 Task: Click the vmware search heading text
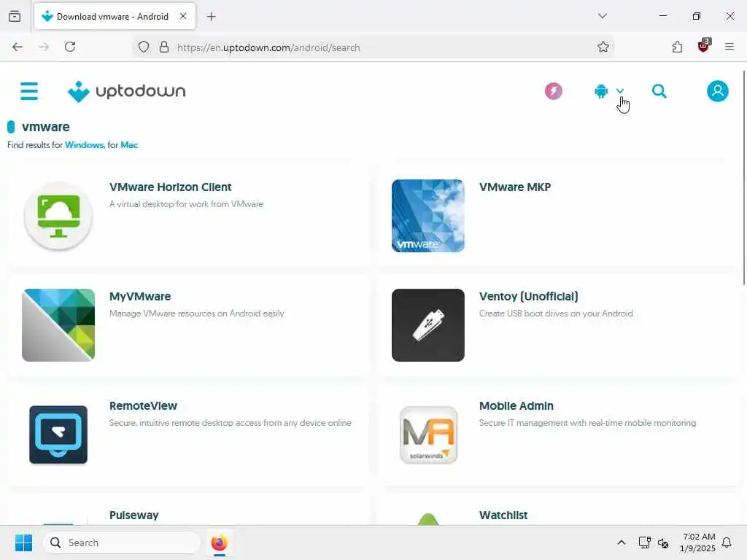coord(46,127)
